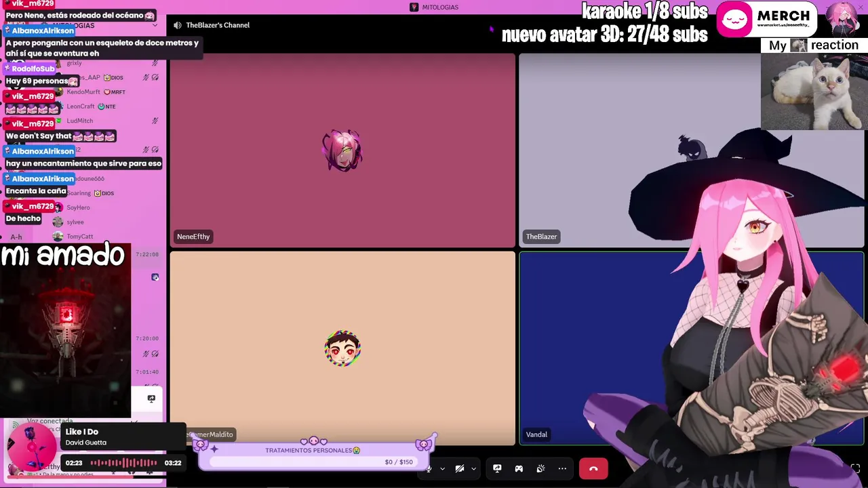Click the 7:20:00 timestamp
This screenshot has width=868, height=488.
pyautogui.click(x=147, y=338)
